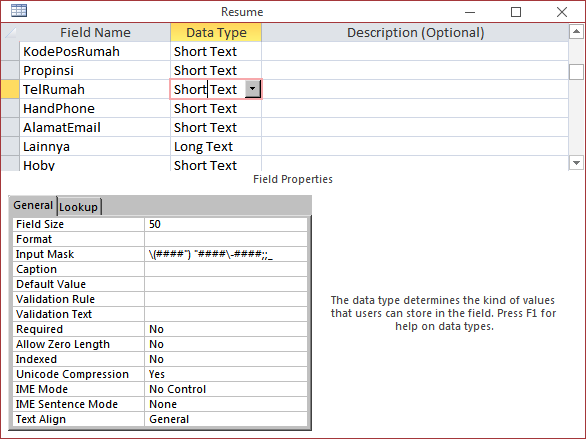Click the Format property field
The height and width of the screenshot is (439, 586).
coord(226,239)
